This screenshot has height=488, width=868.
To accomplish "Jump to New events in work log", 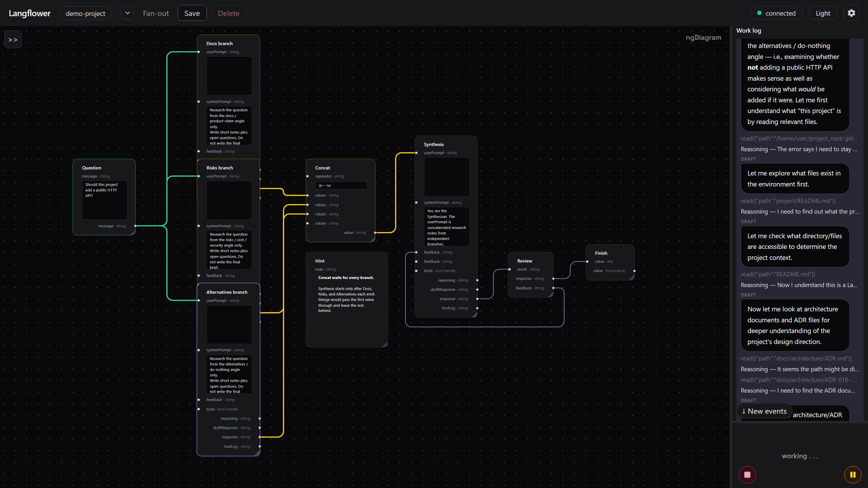I will 764,411.
